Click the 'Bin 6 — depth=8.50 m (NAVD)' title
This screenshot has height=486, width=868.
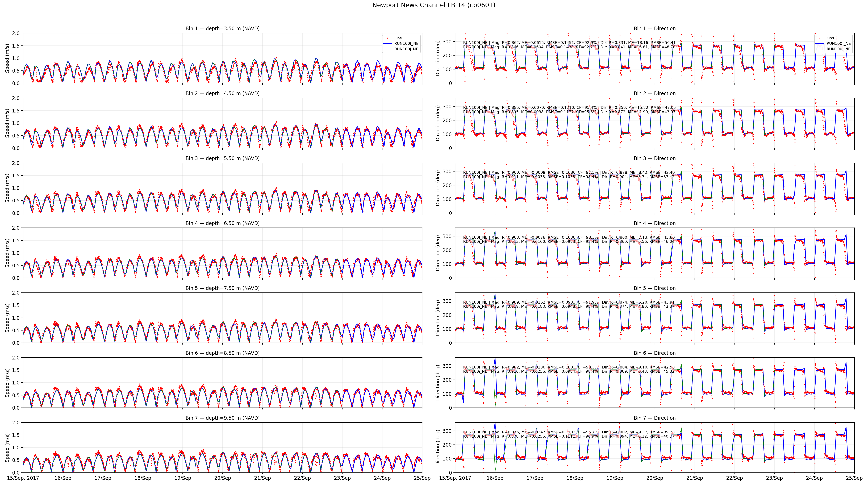coord(222,353)
